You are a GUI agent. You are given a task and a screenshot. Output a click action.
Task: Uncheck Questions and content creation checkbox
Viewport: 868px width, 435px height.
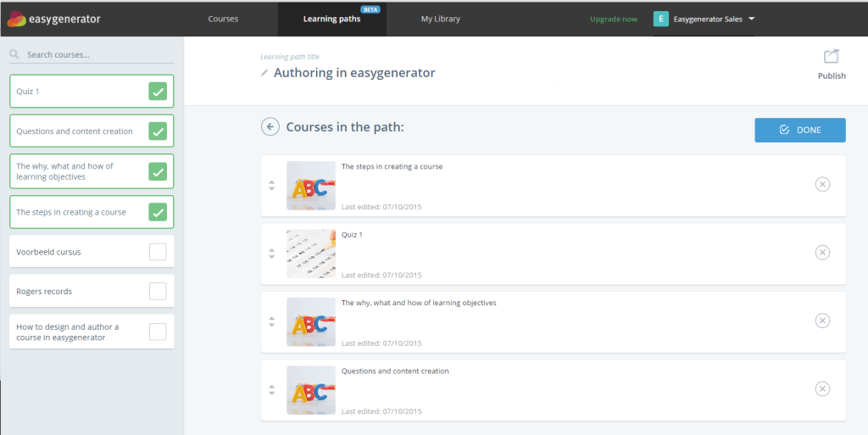(158, 131)
